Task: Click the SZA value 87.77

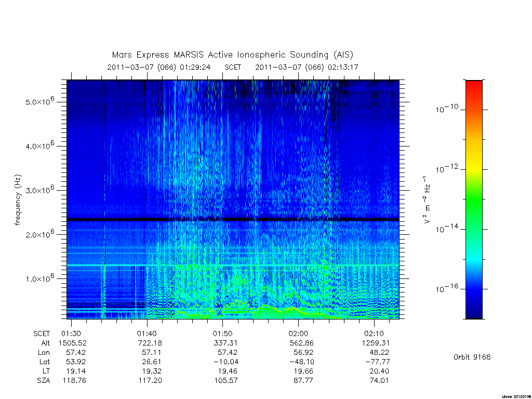Action: point(303,380)
